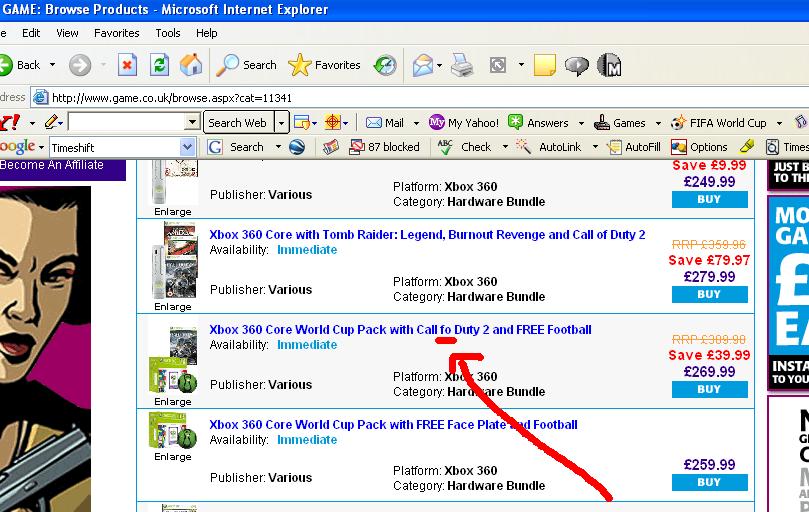Buy the £279.99 Tomb Raider bundle
Viewport: 809px width, 512px height.
(x=709, y=294)
